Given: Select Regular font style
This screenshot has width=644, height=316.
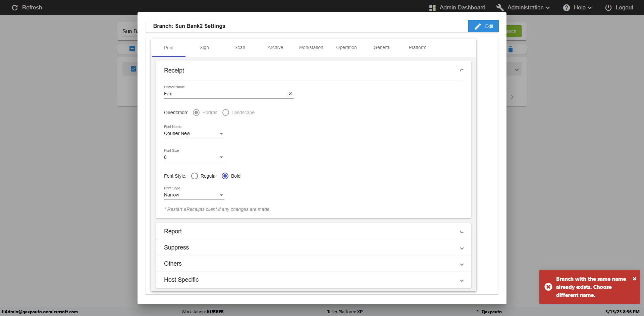Looking at the screenshot, I should point(195,176).
